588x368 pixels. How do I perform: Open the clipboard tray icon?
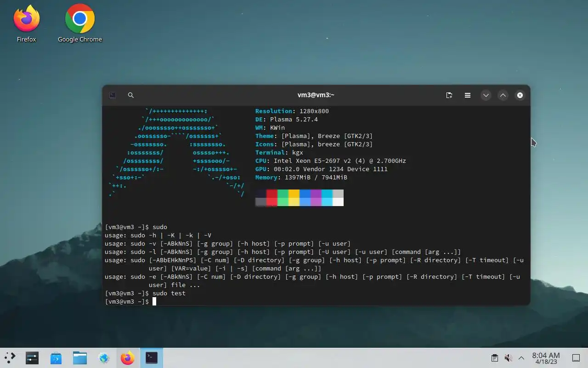pos(494,358)
